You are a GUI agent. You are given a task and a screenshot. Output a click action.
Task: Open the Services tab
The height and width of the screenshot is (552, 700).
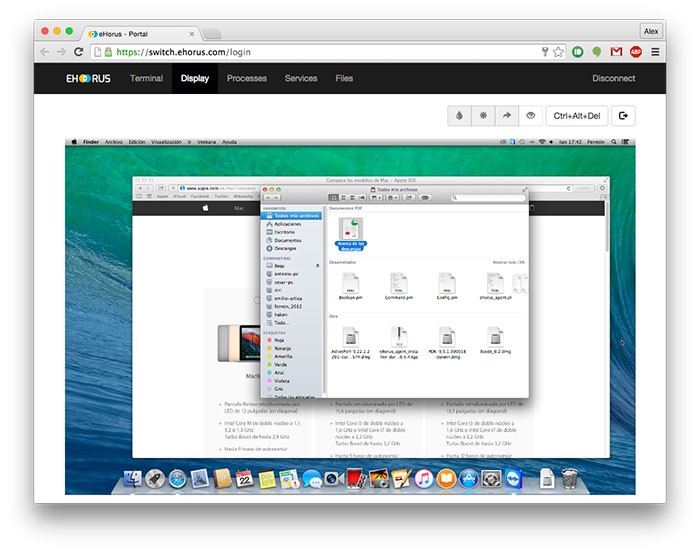pos(300,78)
